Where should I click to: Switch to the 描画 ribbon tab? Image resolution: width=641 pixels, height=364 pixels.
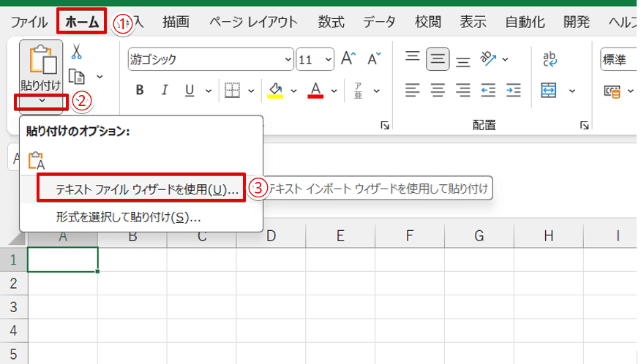coord(176,22)
